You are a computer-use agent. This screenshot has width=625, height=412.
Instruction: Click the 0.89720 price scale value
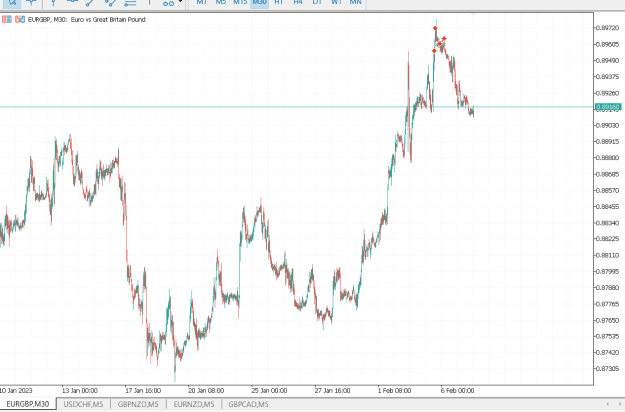pyautogui.click(x=607, y=27)
